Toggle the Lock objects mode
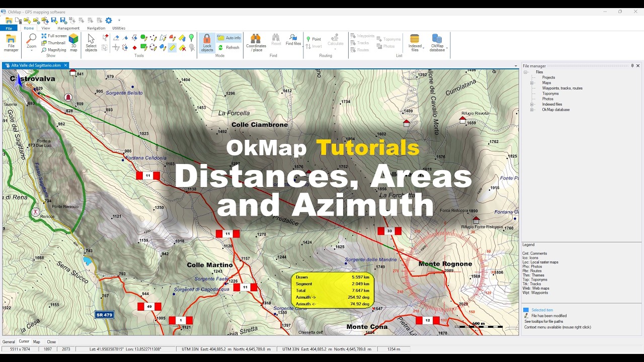This screenshot has width=644, height=362. point(207,43)
